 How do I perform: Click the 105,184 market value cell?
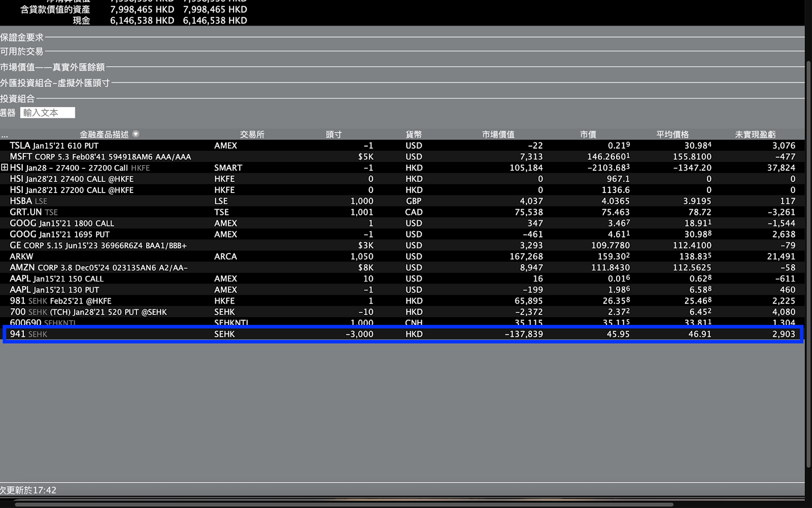(x=526, y=168)
